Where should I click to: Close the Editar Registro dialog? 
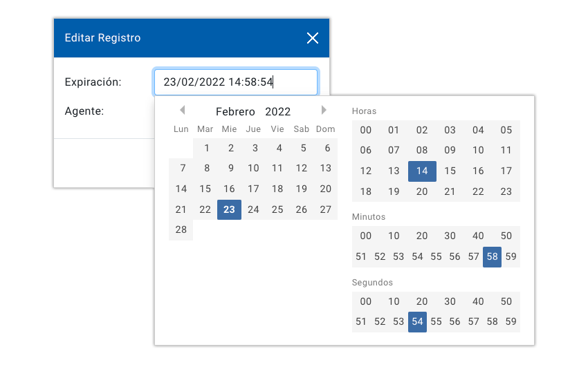313,38
